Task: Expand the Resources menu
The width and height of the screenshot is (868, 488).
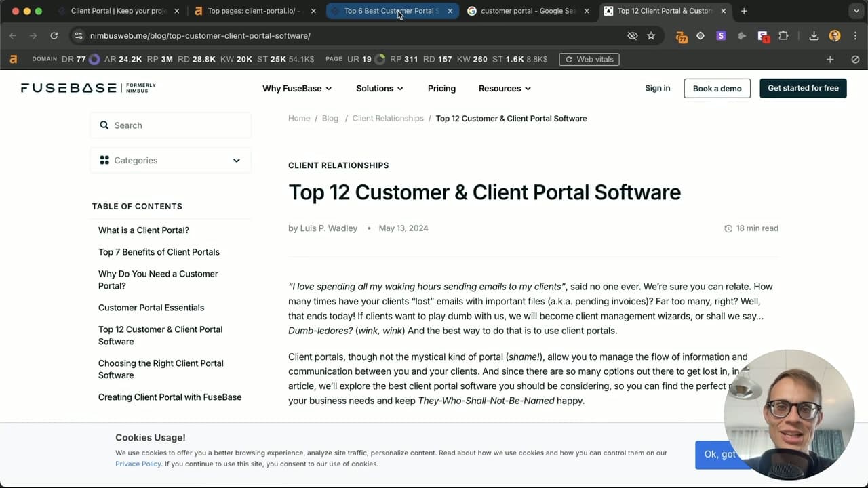Action: [x=505, y=88]
